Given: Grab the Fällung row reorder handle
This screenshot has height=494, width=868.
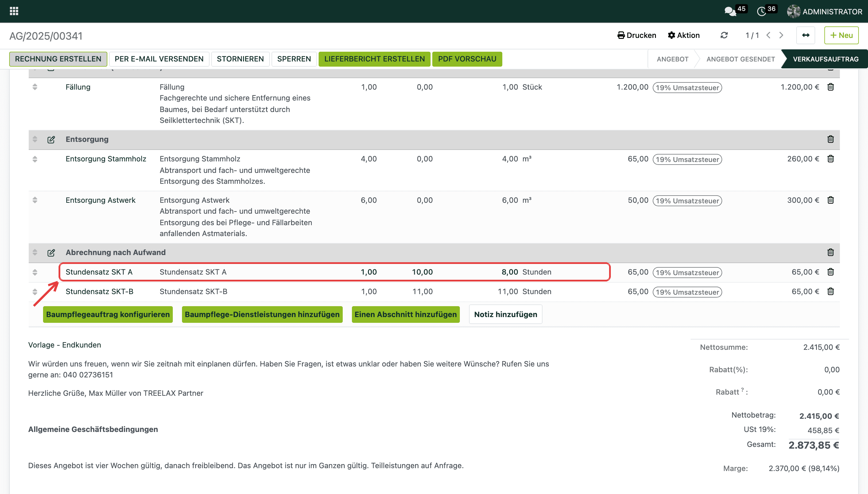Looking at the screenshot, I should (35, 87).
